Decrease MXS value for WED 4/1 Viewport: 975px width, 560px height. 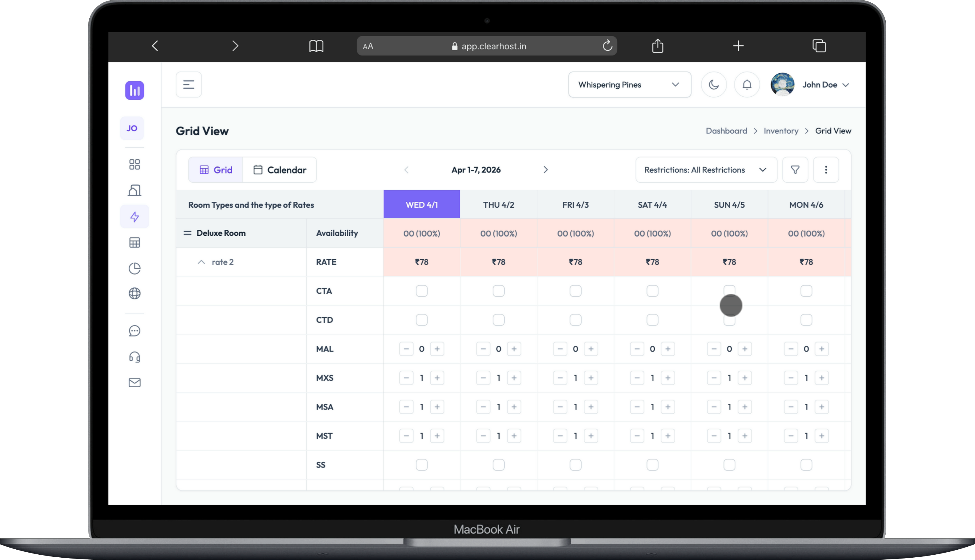406,378
